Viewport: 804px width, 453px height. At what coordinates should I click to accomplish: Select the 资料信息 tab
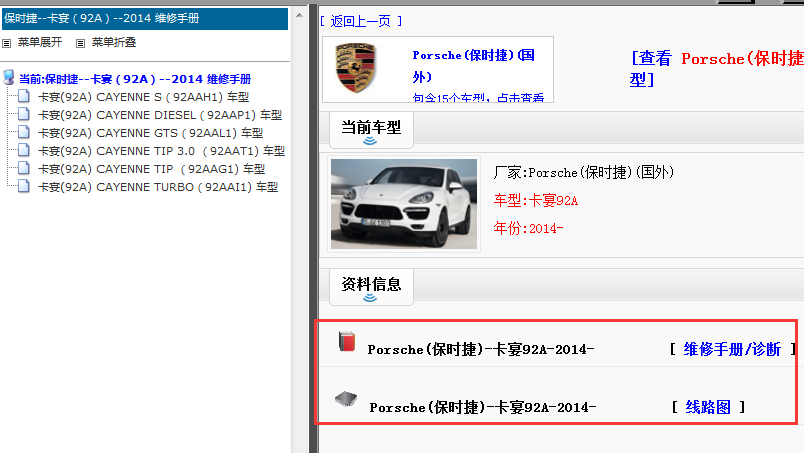pos(371,287)
